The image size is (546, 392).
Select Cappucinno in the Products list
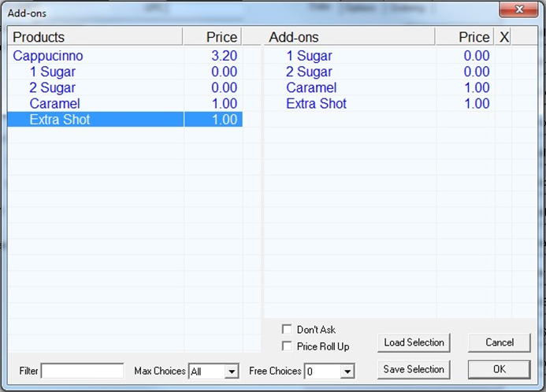tap(48, 56)
